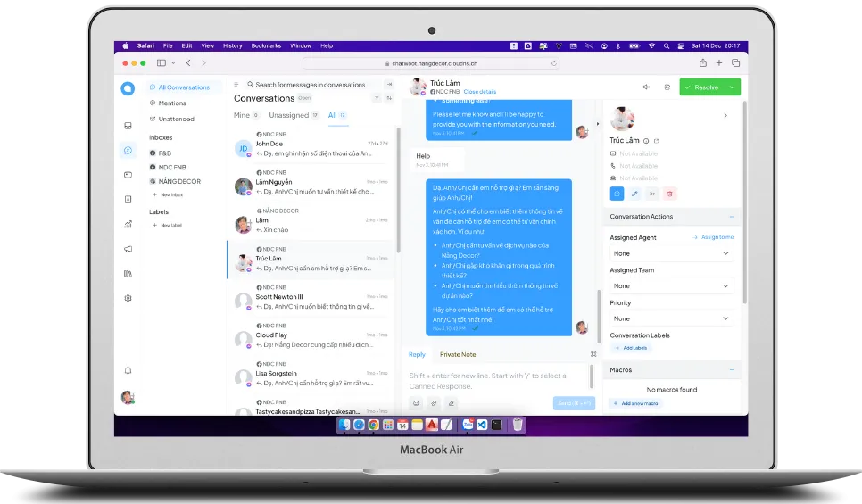Select the Reply tab

(x=417, y=354)
